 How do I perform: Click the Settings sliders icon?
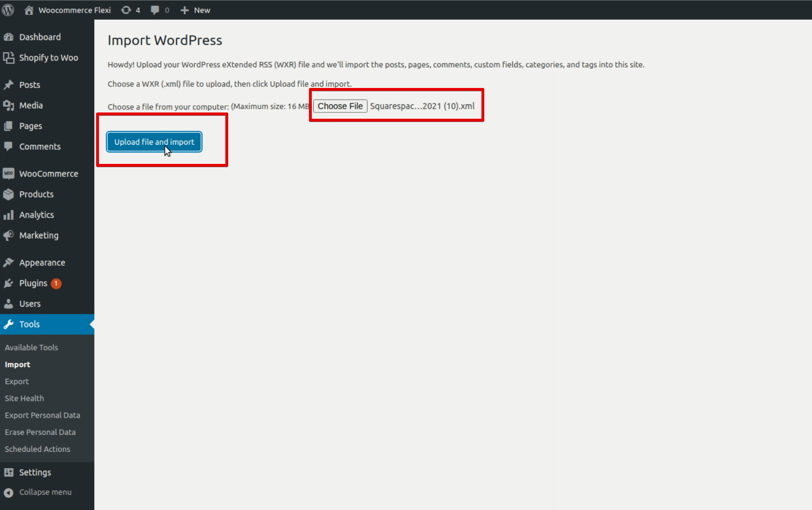[x=9, y=473]
